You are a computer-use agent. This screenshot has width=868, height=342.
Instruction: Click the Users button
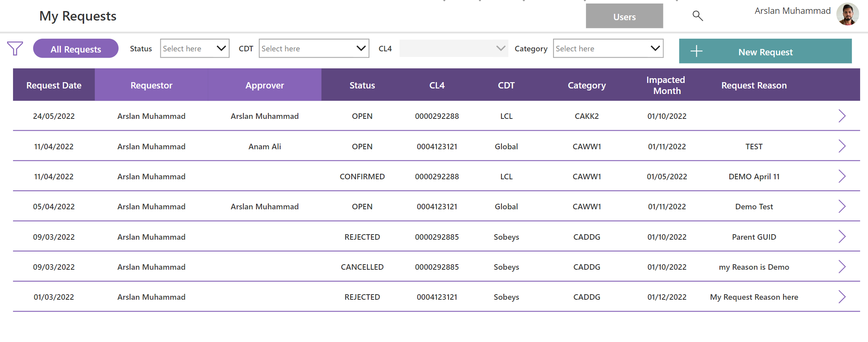[624, 16]
